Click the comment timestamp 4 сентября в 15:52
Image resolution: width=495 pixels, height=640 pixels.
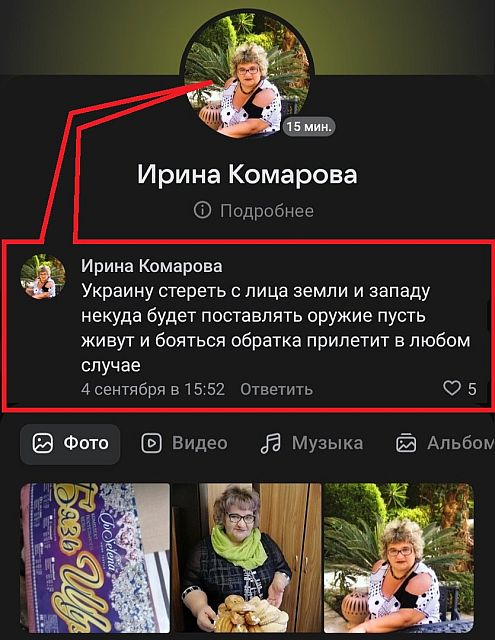(x=153, y=389)
